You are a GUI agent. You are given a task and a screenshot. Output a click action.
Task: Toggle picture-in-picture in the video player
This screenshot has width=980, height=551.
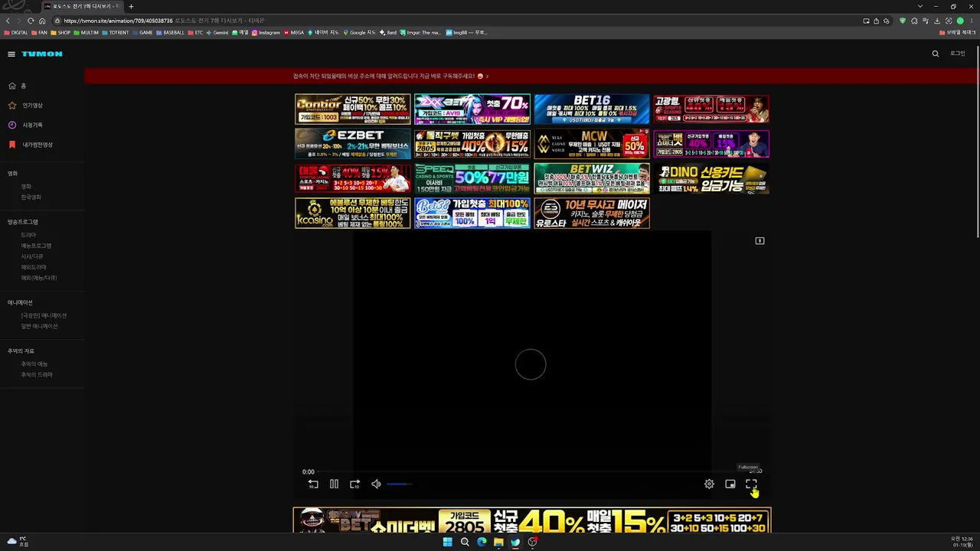coord(730,484)
